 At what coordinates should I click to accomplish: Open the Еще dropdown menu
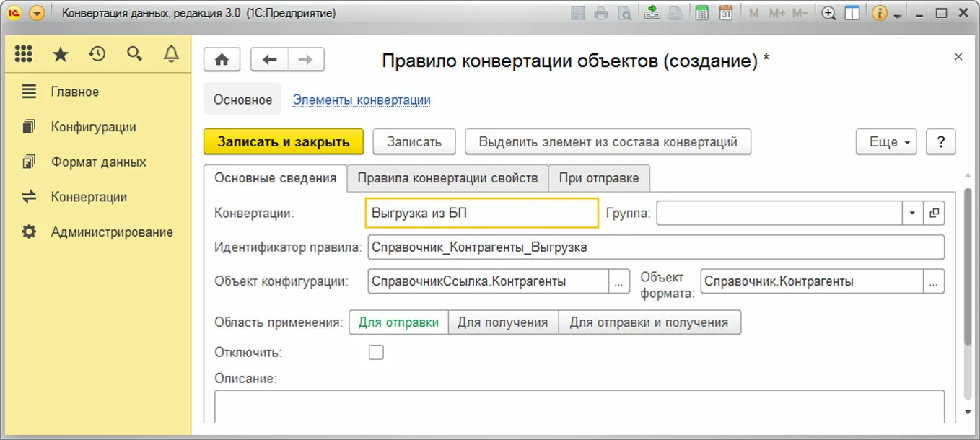click(x=886, y=142)
